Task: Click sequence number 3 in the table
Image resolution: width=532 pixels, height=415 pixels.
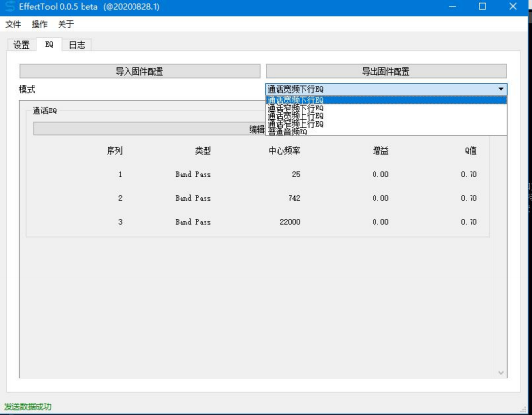Action: (120, 222)
